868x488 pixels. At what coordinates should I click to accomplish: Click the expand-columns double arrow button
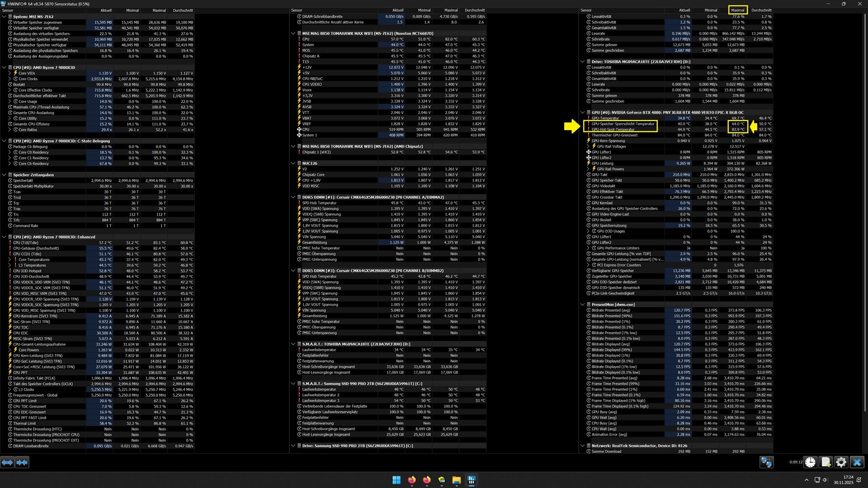coord(7,462)
